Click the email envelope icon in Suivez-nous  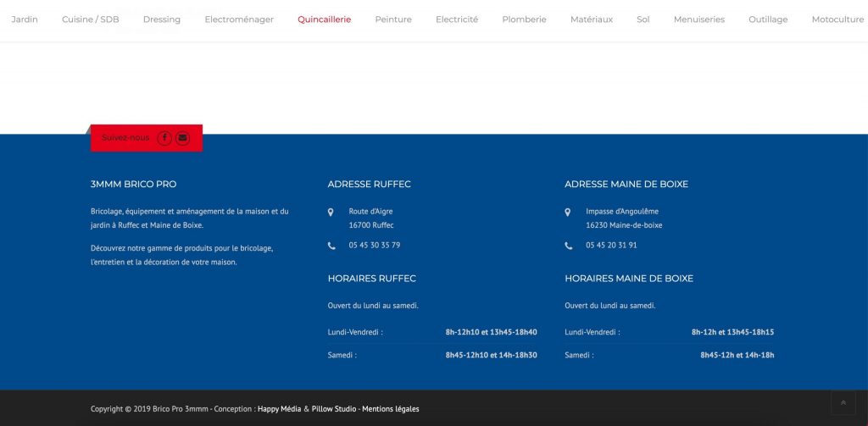click(182, 138)
